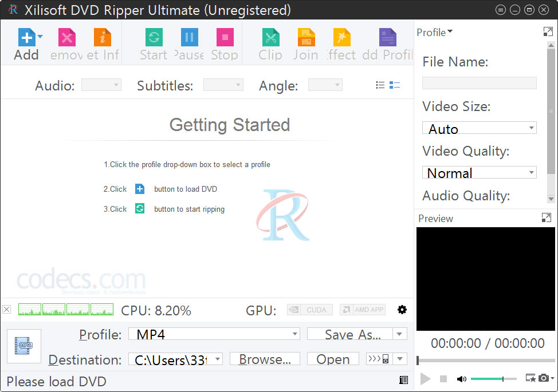Click the pink Stop toolbar icon

(x=225, y=37)
